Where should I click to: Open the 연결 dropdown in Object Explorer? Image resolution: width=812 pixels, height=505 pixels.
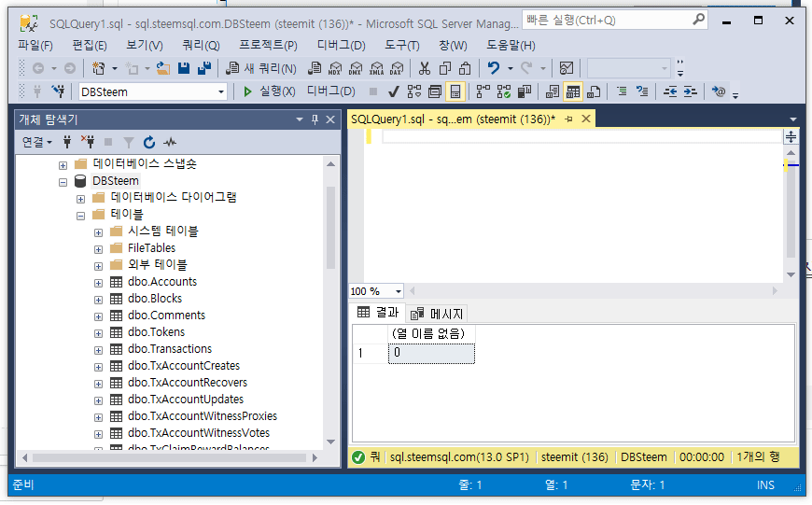36,142
